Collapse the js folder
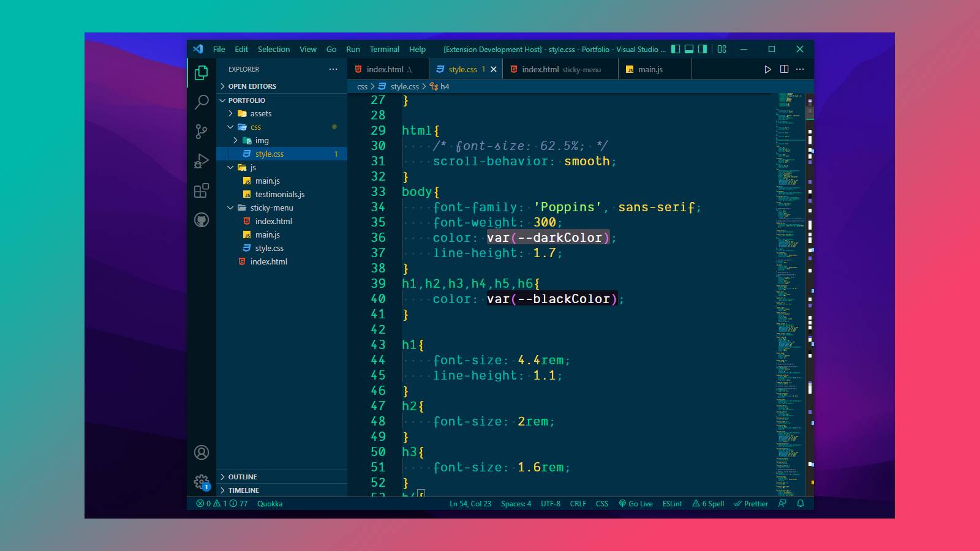 click(282, 167)
